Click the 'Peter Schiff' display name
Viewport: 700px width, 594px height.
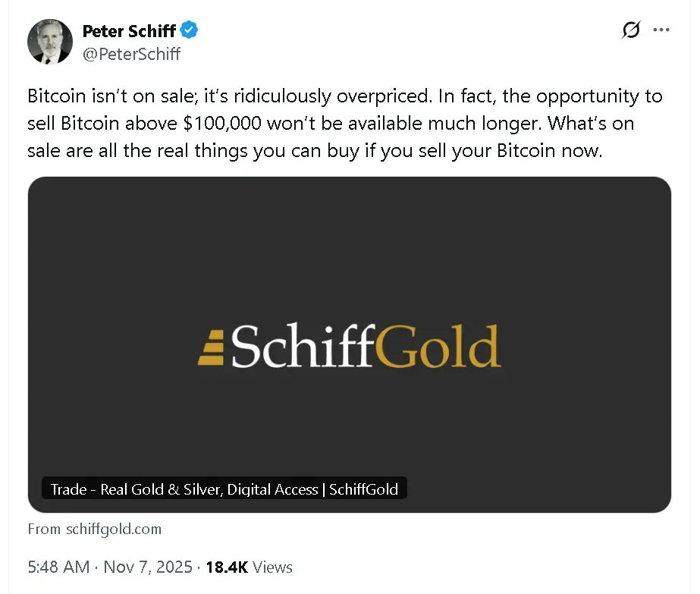[129, 31]
